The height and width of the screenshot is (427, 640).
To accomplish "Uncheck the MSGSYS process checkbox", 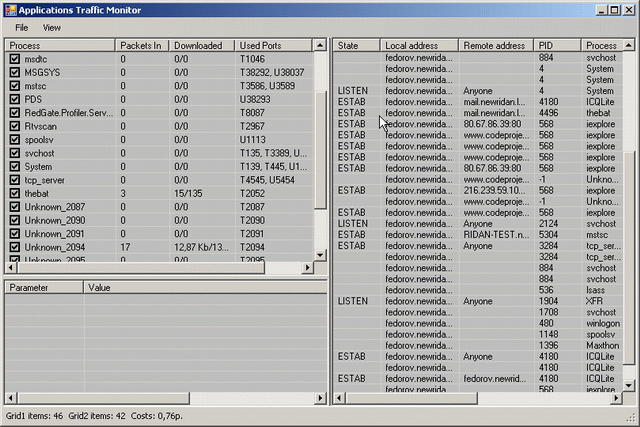I will 15,73.
